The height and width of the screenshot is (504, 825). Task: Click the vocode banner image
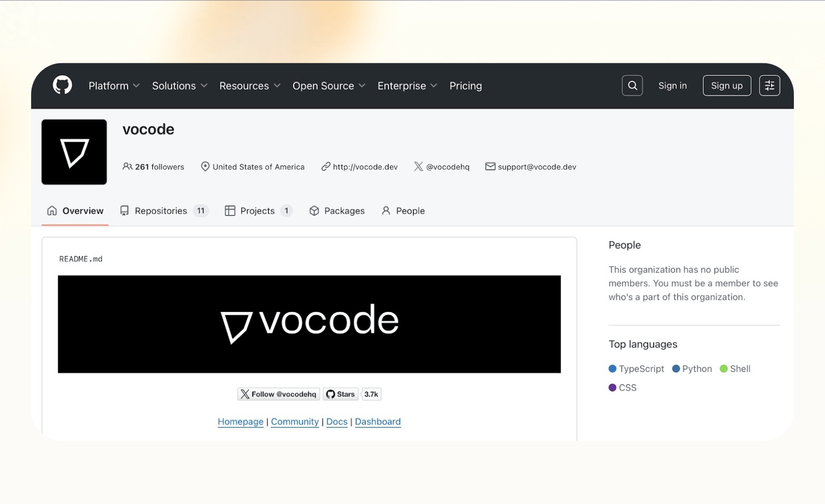tap(309, 324)
